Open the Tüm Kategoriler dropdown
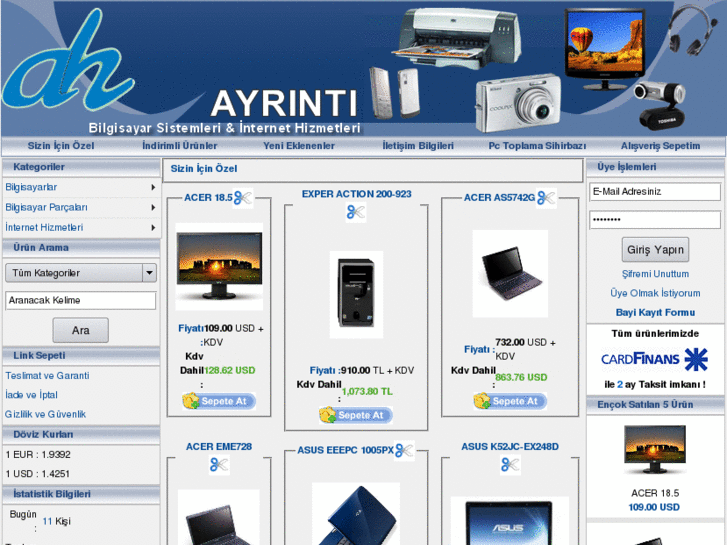Viewport: 727px width, 545px height. (x=81, y=273)
